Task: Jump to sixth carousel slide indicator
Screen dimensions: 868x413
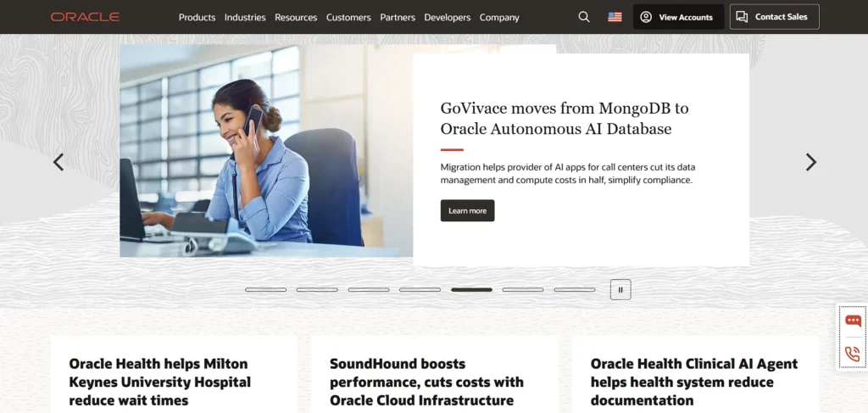Action: click(x=523, y=289)
